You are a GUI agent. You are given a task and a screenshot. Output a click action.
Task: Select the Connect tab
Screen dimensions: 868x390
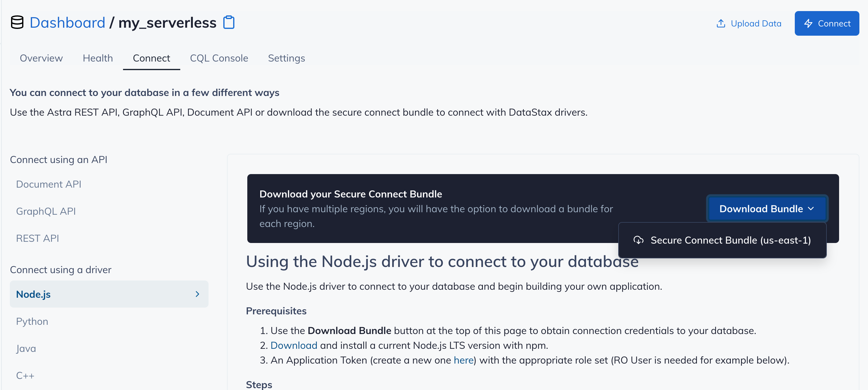click(x=151, y=58)
